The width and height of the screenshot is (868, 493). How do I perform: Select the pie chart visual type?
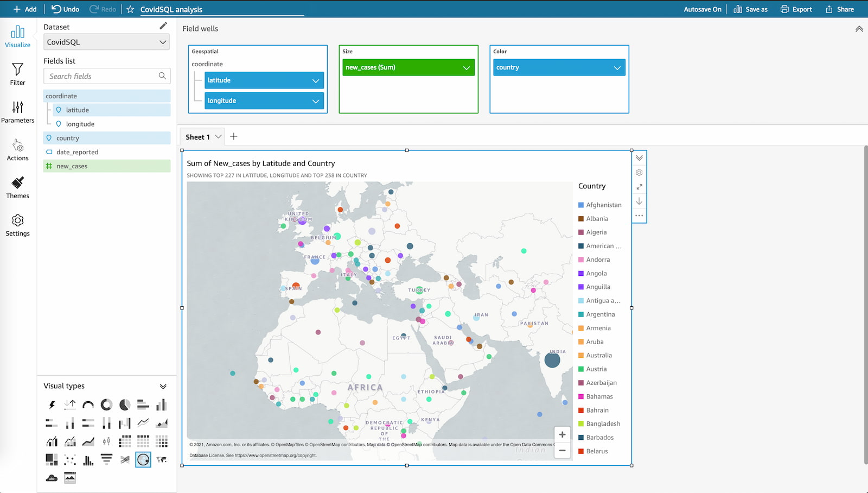124,404
